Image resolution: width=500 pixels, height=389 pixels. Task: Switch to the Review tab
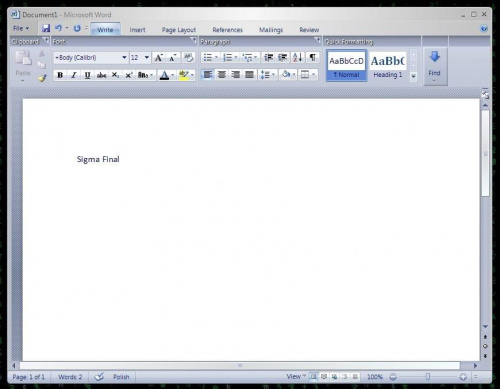[309, 30]
